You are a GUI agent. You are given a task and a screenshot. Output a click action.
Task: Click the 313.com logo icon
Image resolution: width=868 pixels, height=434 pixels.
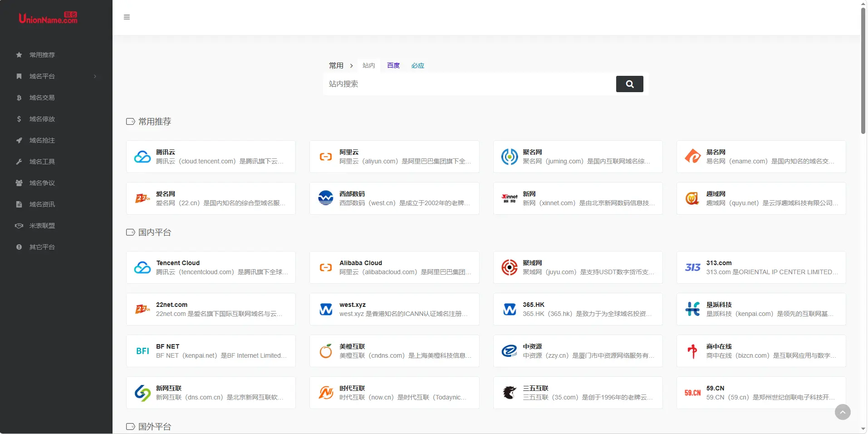pos(693,267)
